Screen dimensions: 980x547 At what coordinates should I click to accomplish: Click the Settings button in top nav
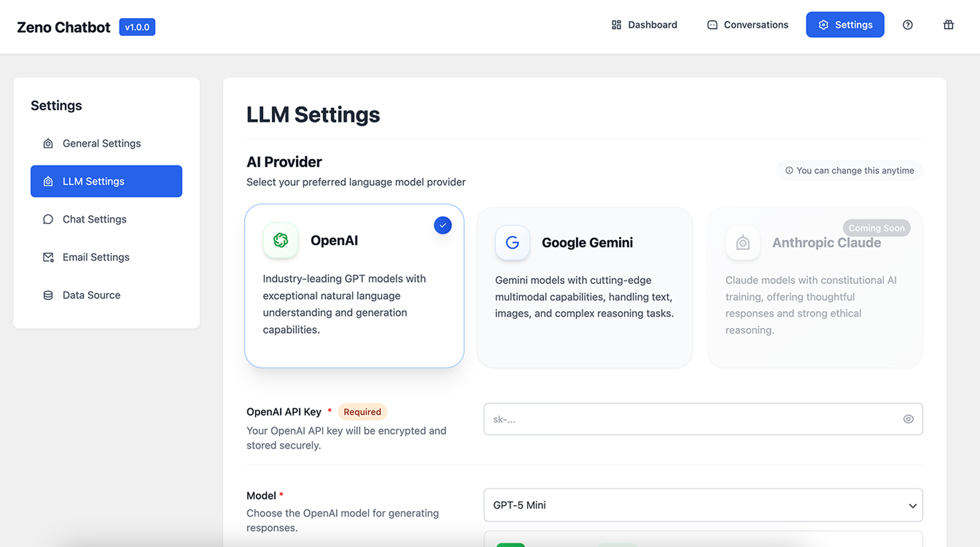845,25
